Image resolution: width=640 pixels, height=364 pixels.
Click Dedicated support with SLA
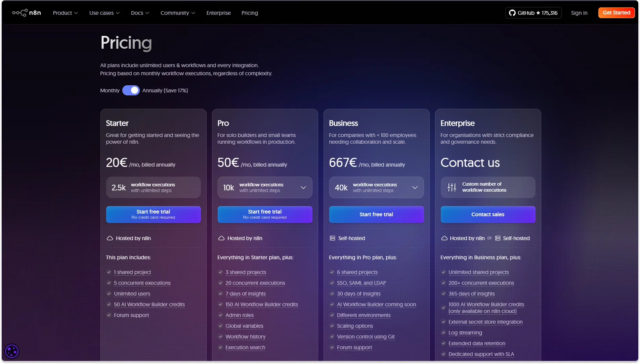[481, 354]
